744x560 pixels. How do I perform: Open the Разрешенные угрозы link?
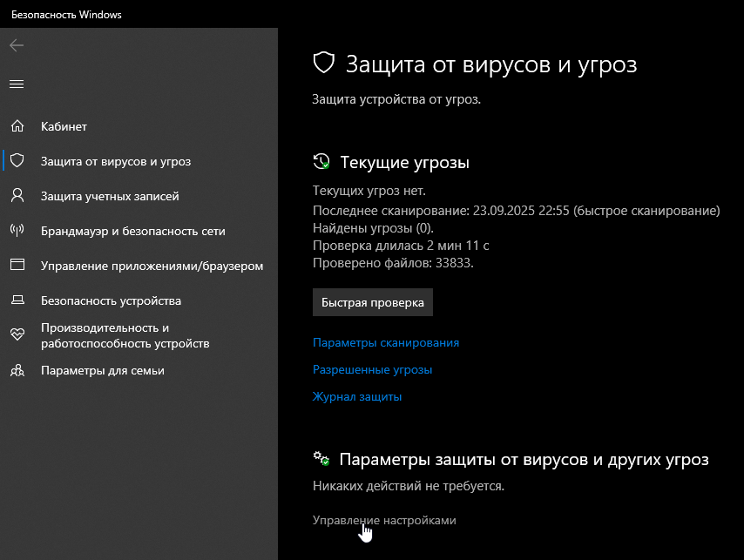tap(372, 369)
